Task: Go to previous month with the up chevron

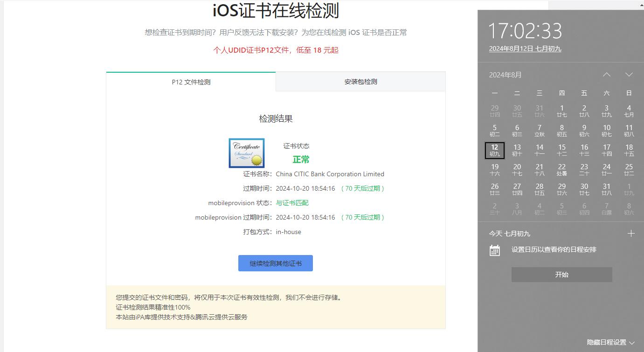Action: (x=606, y=74)
